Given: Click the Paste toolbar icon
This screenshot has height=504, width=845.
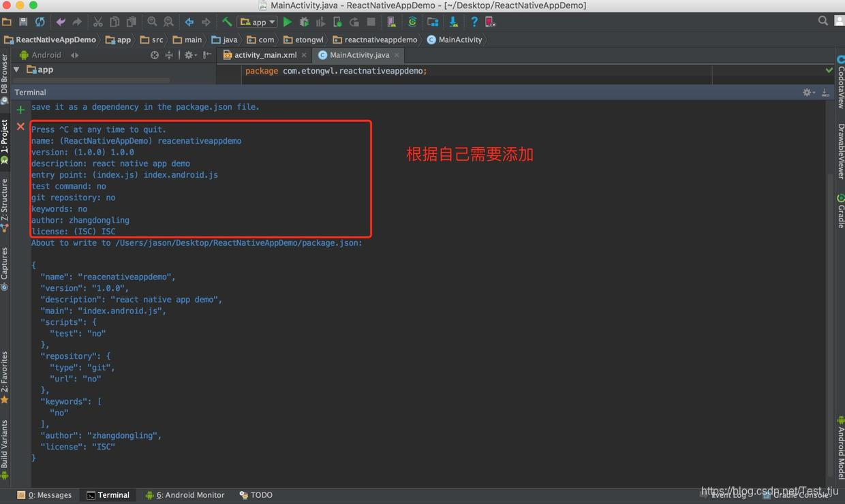Looking at the screenshot, I should click(x=132, y=22).
